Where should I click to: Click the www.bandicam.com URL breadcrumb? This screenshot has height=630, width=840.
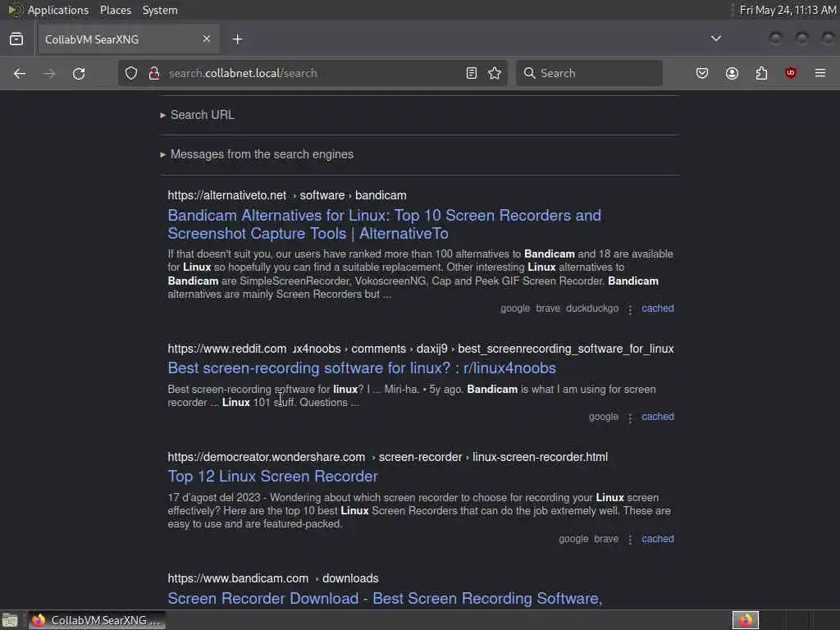point(273,578)
